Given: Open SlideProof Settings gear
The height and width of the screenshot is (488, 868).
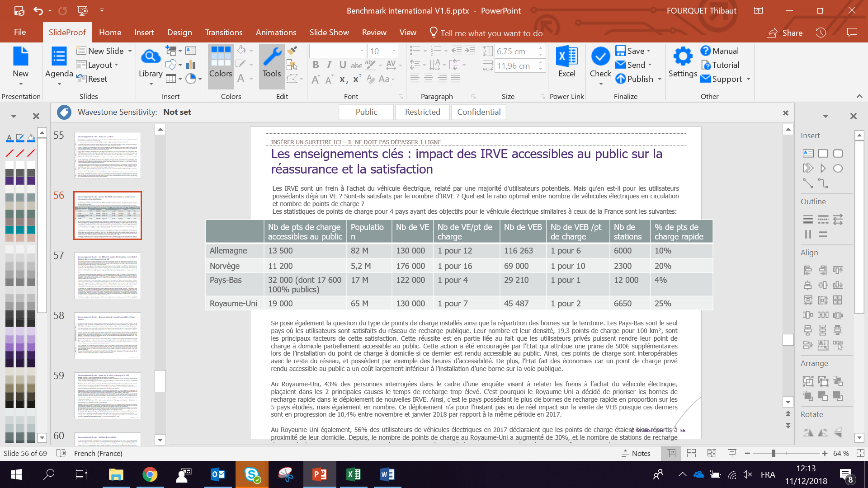Looking at the screenshot, I should [683, 62].
